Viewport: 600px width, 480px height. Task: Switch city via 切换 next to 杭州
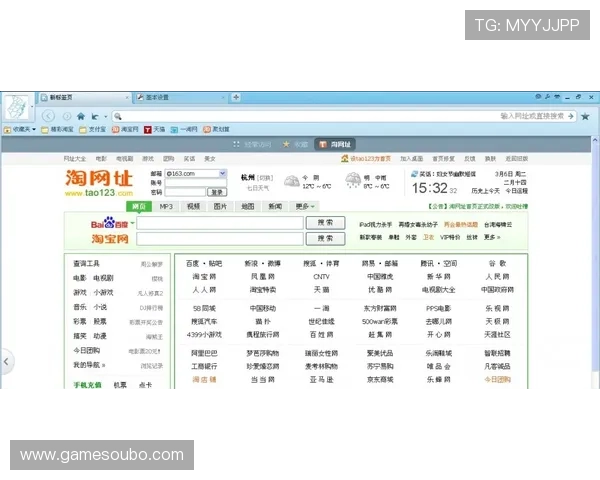click(x=265, y=178)
